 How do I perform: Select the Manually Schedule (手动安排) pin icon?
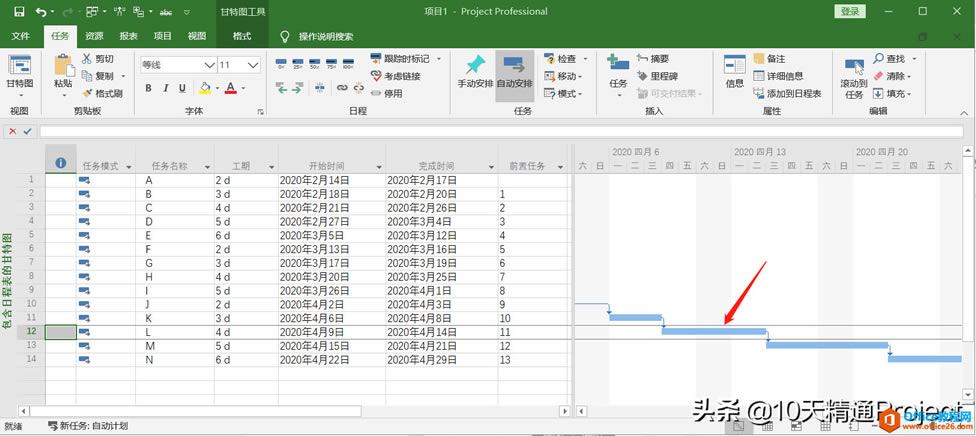click(x=475, y=70)
